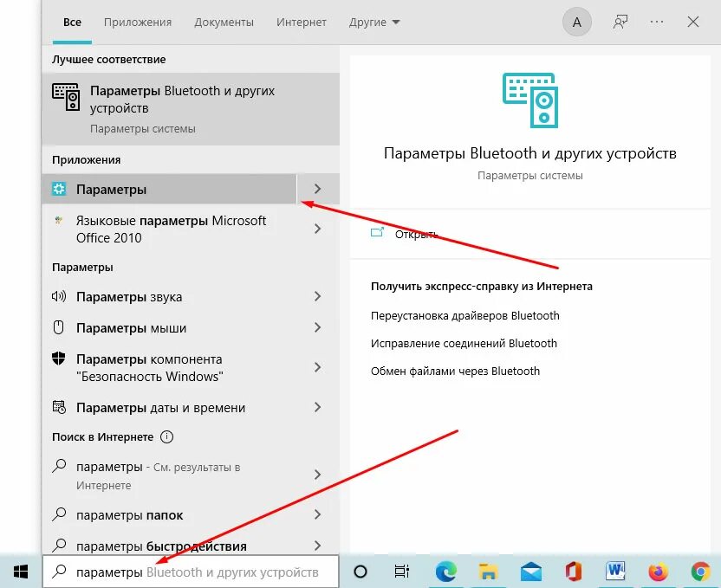Switch to the Документы tab
The height and width of the screenshot is (588, 721).
point(224,22)
